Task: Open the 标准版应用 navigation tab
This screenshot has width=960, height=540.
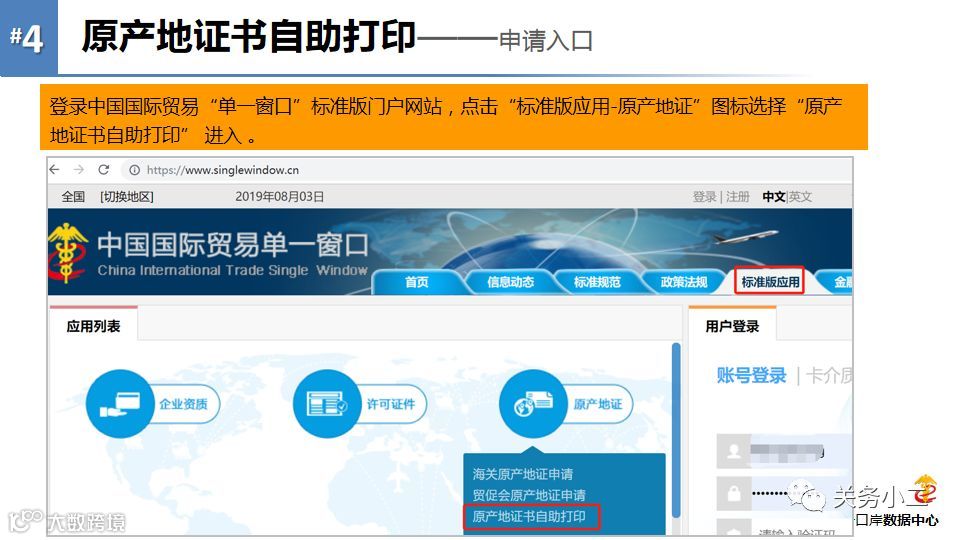Action: pos(770,282)
